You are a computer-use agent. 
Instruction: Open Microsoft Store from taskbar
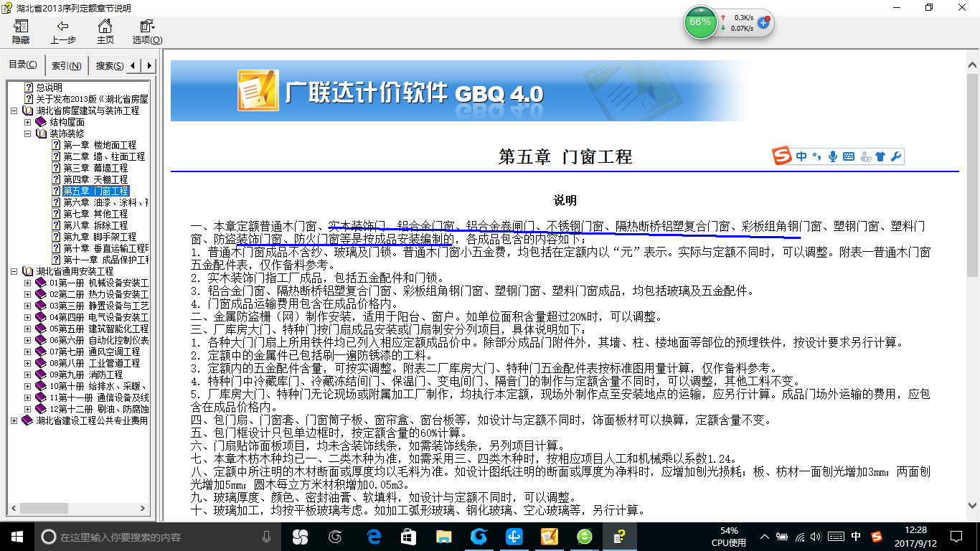pyautogui.click(x=408, y=537)
